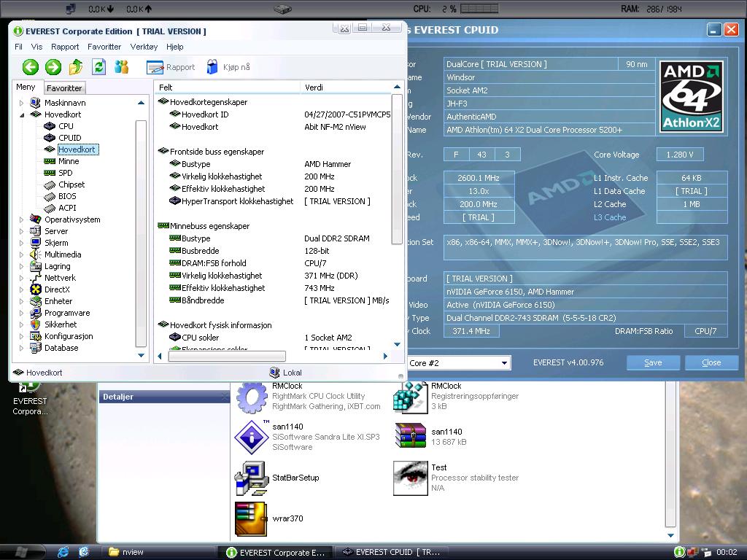Expand the Lagring tree node
This screenshot has height=560, width=747.
click(x=21, y=266)
